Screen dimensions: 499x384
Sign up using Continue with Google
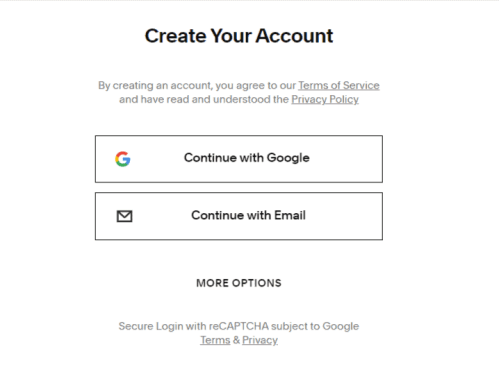[239, 159]
